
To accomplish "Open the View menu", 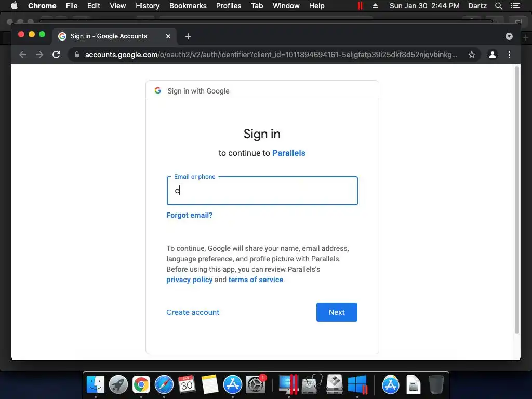I will pos(118,6).
